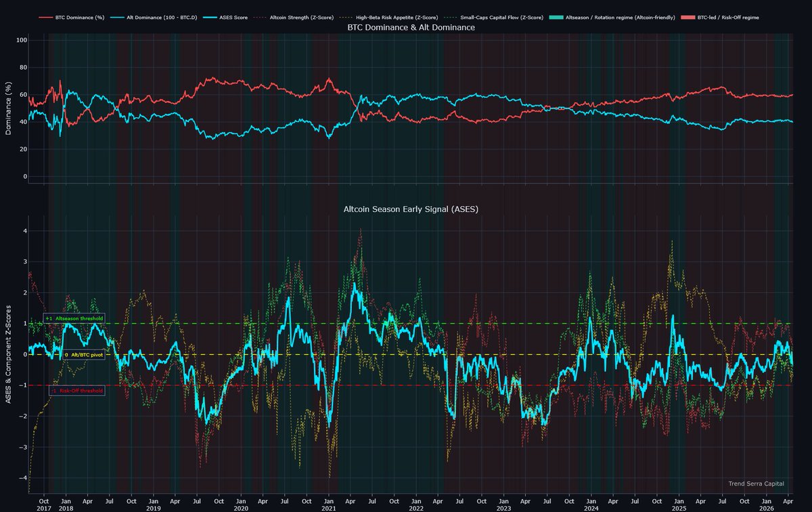The height and width of the screenshot is (512, 812).
Task: Click the 2026 label on the time axis
Action: pos(766,507)
